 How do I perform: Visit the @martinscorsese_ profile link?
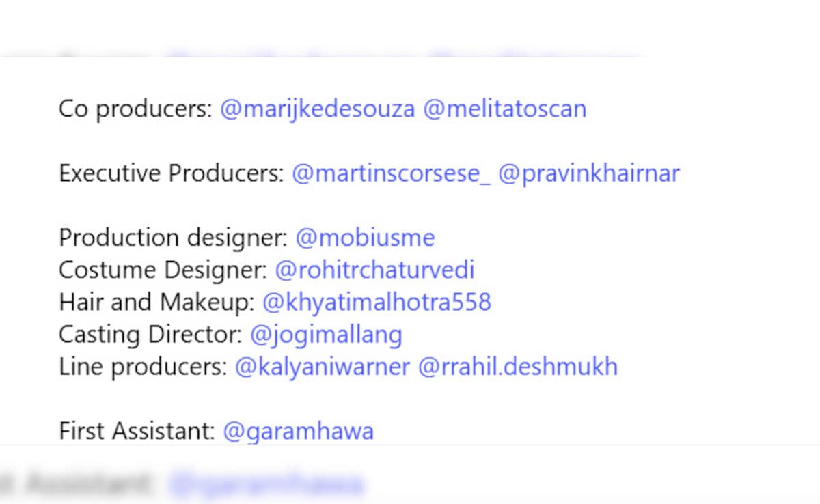[392, 173]
